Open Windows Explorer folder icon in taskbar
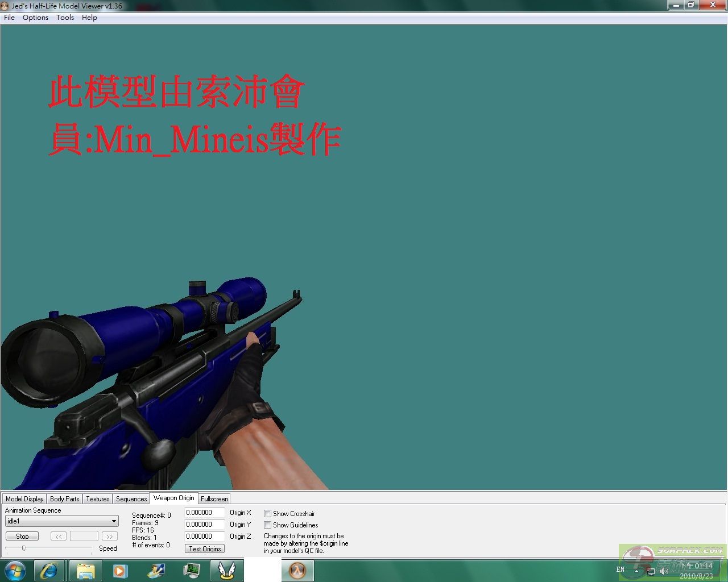Image resolution: width=728 pixels, height=582 pixels. click(85, 570)
